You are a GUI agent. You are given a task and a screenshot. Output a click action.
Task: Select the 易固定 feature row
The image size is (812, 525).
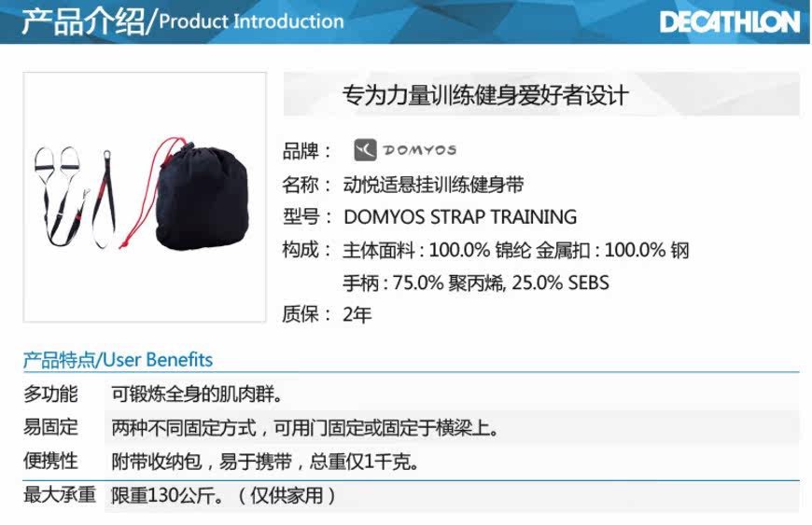point(412,427)
